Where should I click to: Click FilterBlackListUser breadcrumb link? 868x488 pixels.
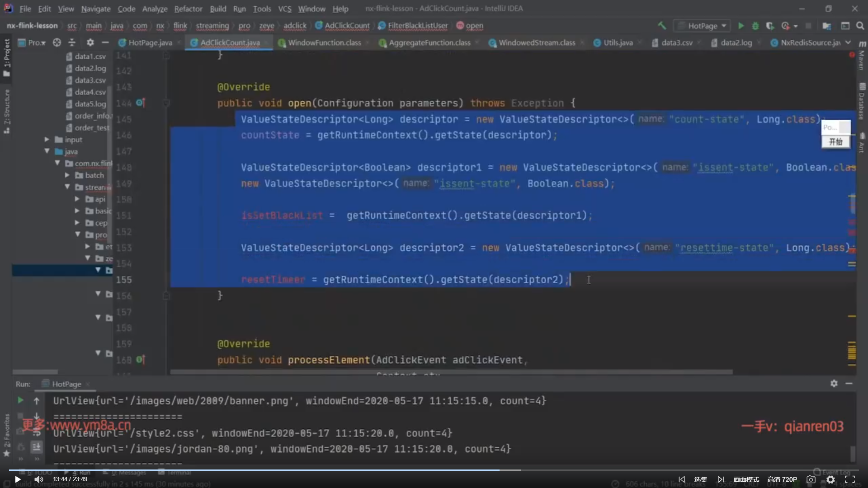417,26
